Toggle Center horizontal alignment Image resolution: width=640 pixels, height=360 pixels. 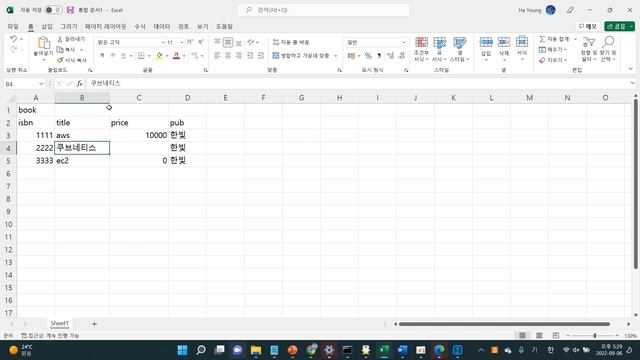pyautogui.click(x=228, y=56)
